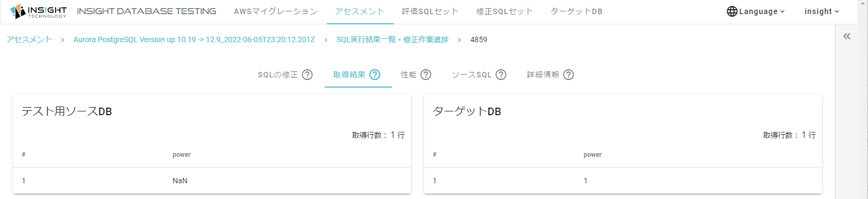Open help icon next to 取得結果
868x199 pixels.
pyautogui.click(x=375, y=75)
